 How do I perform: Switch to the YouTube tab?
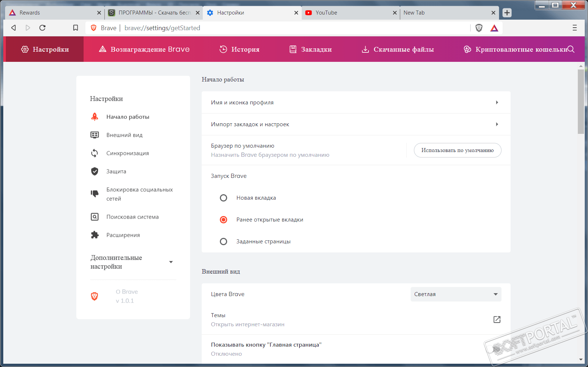351,13
